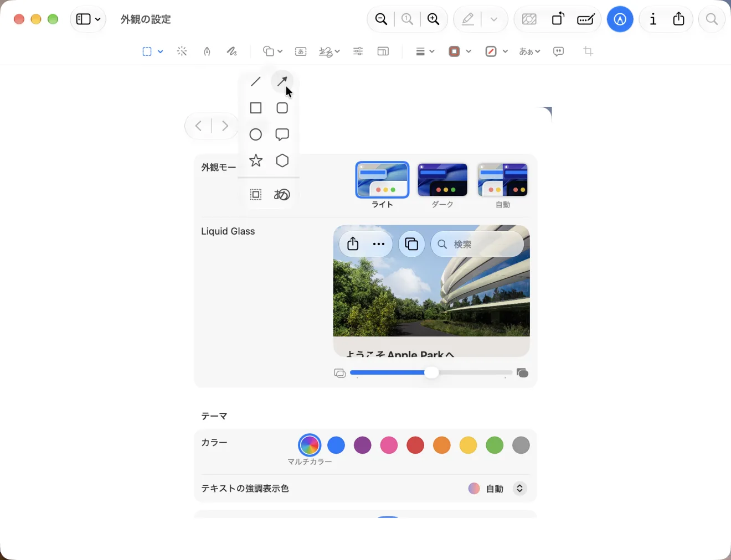Viewport: 731px width, 560px height.
Task: Insert a star shape
Action: (255, 160)
